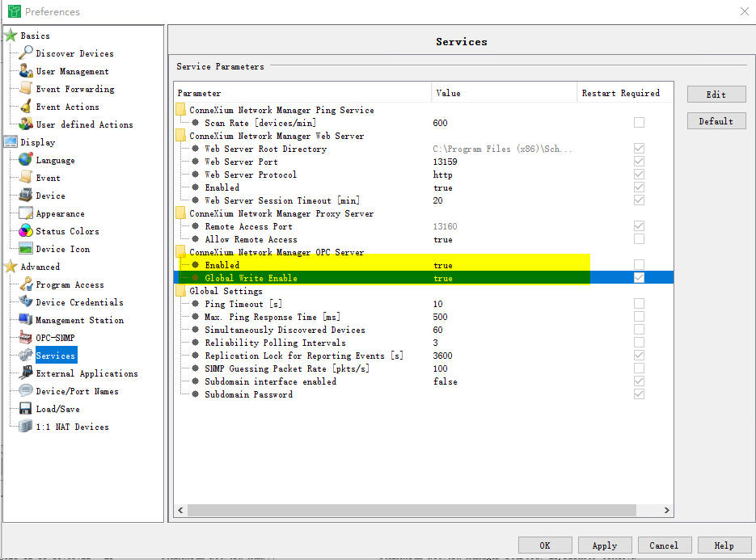Collapse ConneXium Network Manager Web Server folder
The image size is (756, 560).
[x=181, y=136]
